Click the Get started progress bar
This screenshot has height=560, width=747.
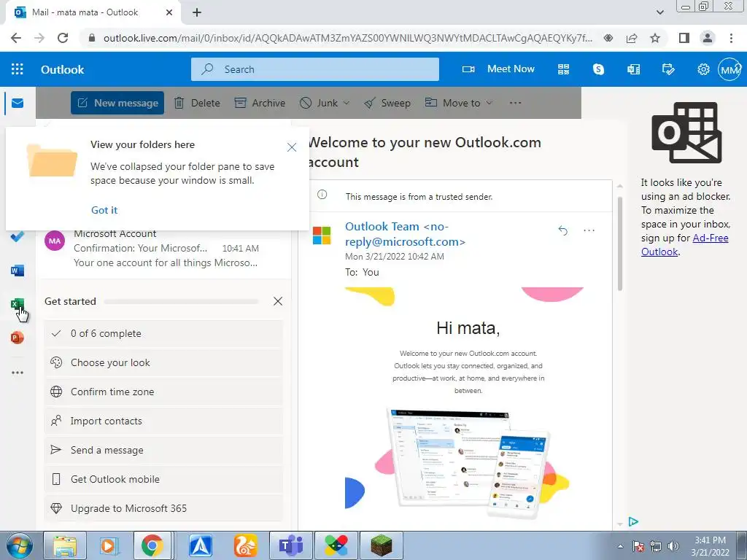coord(181,301)
